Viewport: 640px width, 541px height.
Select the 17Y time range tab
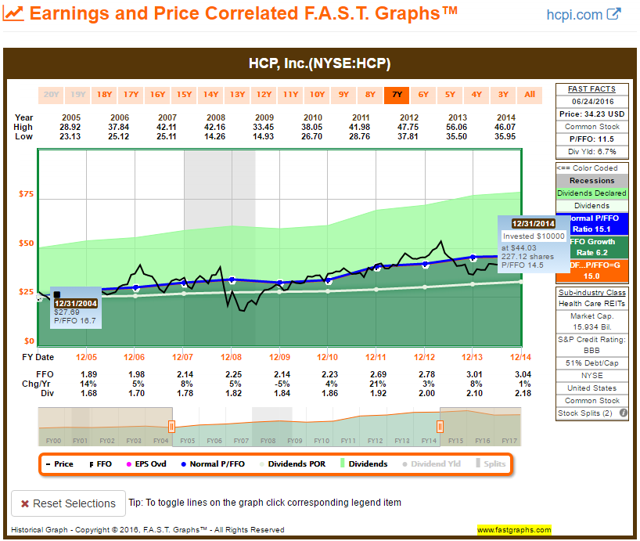coord(131,95)
